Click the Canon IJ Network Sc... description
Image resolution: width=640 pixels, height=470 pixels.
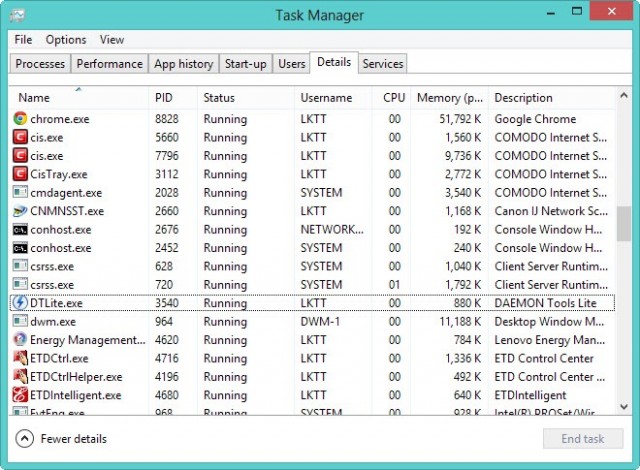[x=551, y=211]
